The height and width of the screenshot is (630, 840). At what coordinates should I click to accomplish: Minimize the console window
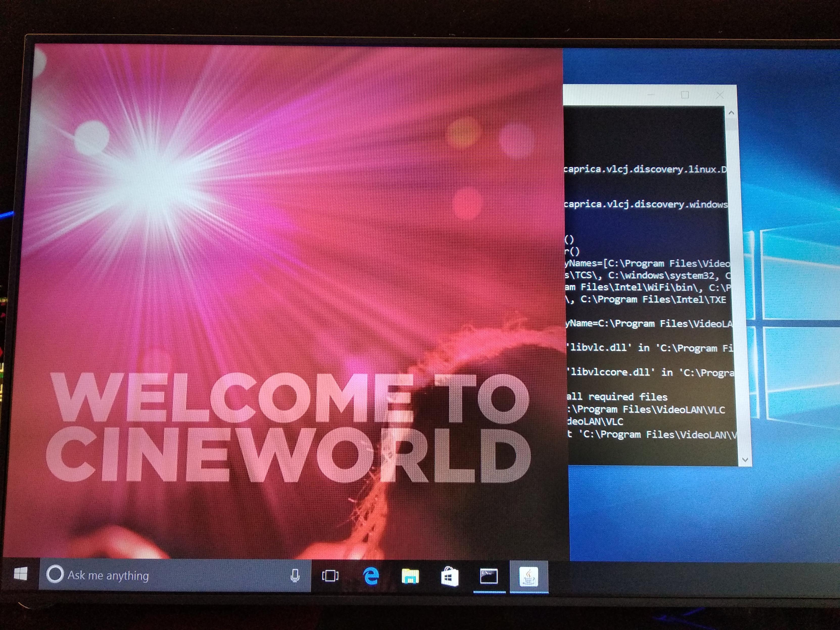(x=651, y=94)
